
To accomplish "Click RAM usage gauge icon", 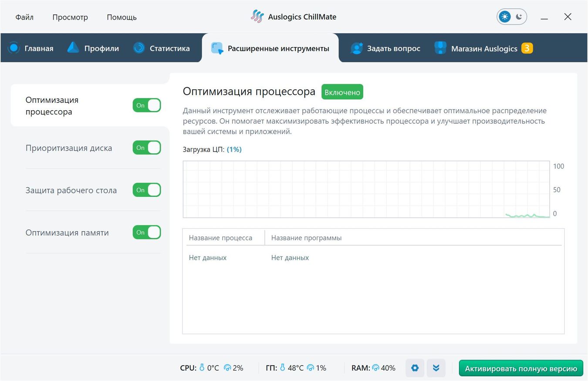I will [375, 368].
